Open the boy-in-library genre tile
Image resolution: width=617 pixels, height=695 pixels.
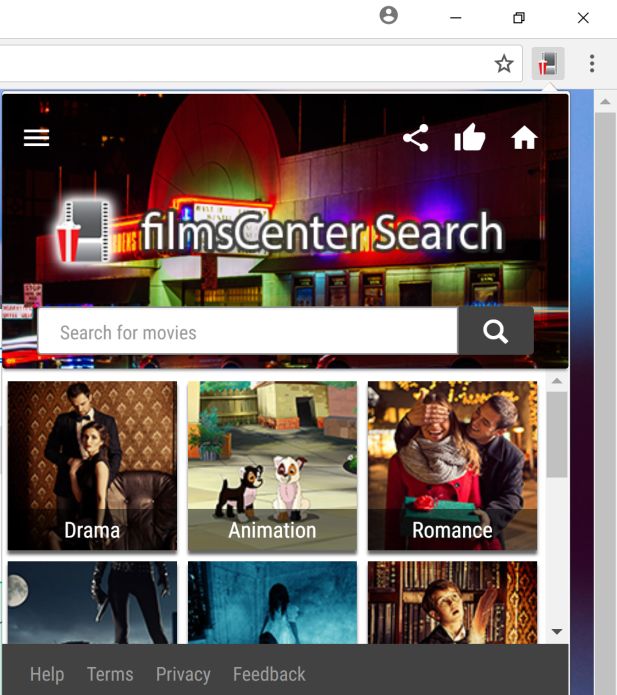[x=453, y=602]
